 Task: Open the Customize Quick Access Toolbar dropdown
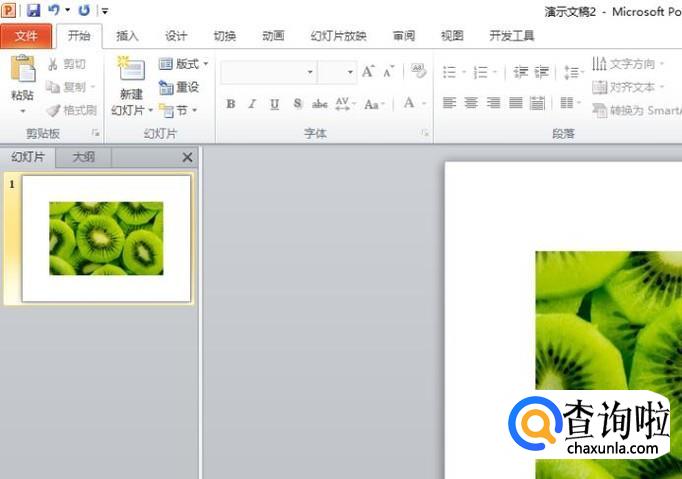pos(105,10)
